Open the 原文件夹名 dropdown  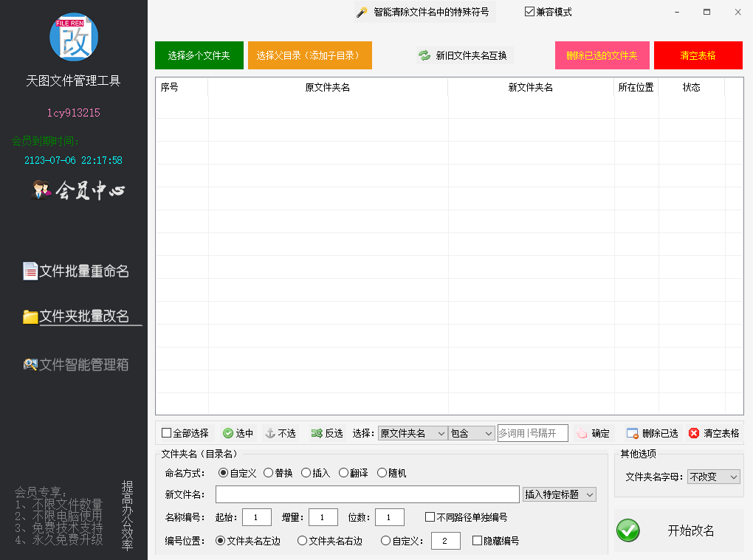point(413,434)
